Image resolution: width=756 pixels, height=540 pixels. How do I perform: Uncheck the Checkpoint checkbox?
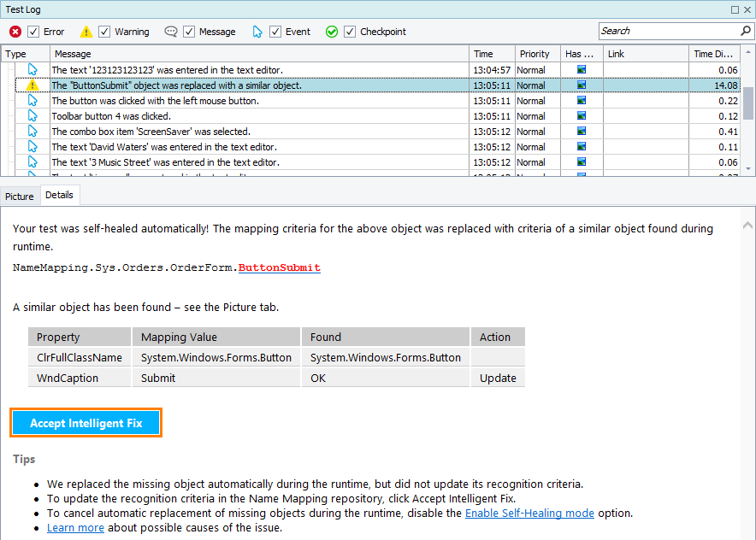[x=349, y=31]
